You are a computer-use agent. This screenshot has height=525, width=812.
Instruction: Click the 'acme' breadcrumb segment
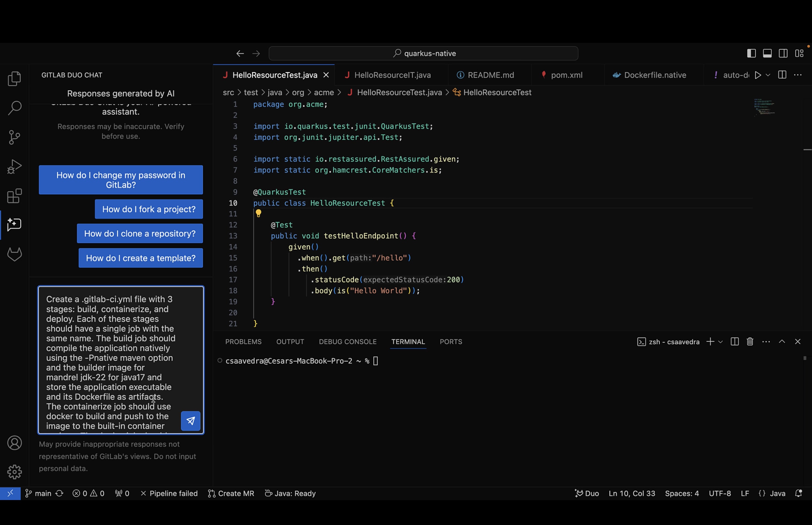point(324,92)
